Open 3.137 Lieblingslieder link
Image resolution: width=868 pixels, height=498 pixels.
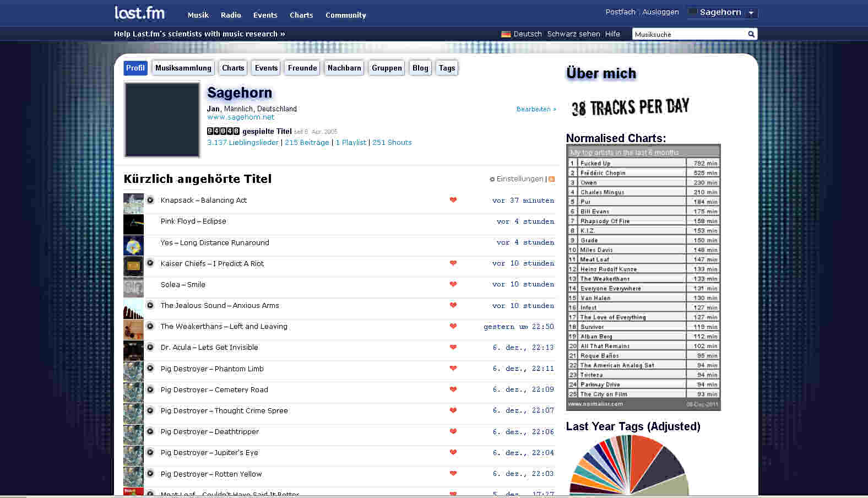pos(243,143)
